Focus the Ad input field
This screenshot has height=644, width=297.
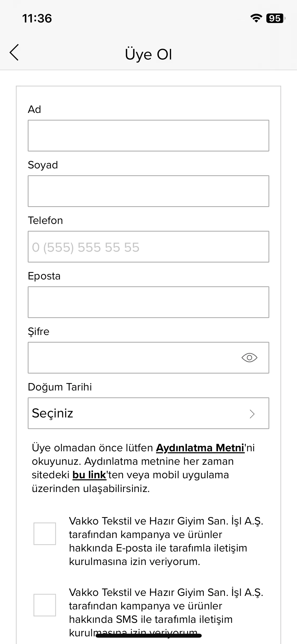click(x=148, y=136)
